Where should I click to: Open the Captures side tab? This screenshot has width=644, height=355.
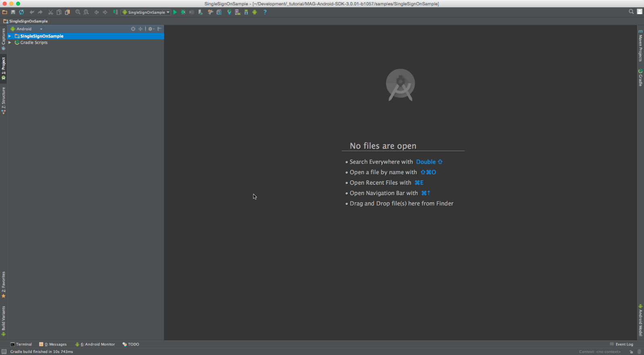pos(3,40)
